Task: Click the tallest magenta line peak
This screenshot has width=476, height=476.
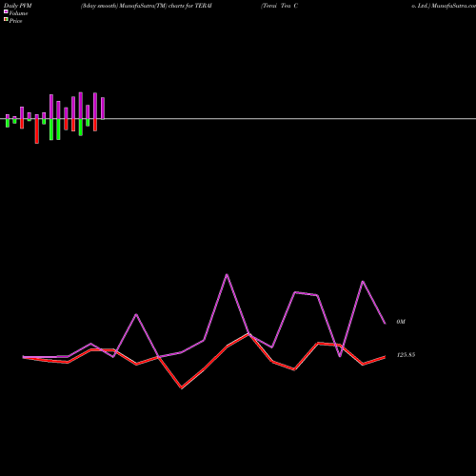Action: (x=227, y=274)
